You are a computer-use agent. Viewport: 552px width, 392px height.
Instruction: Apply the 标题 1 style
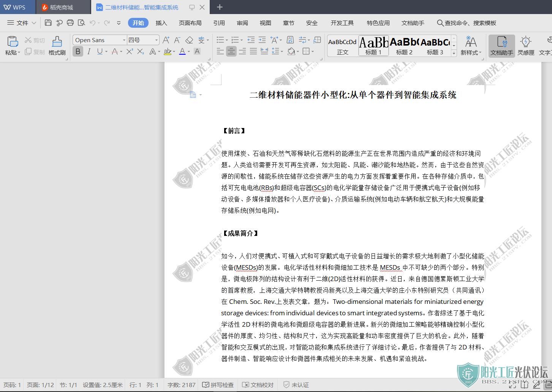(374, 46)
